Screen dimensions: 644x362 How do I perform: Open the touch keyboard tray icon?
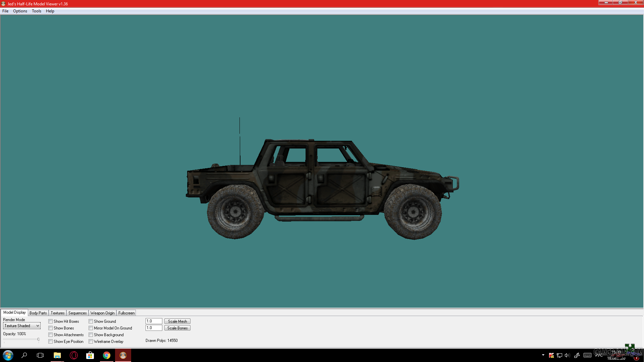coord(587,355)
